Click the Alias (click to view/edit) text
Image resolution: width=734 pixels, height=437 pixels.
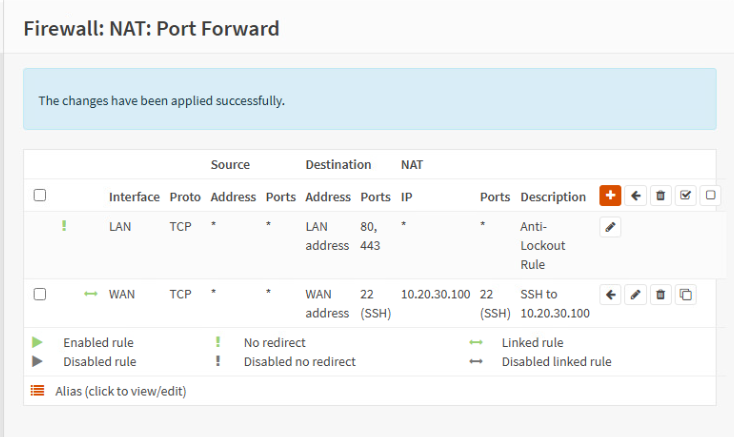coord(121,391)
